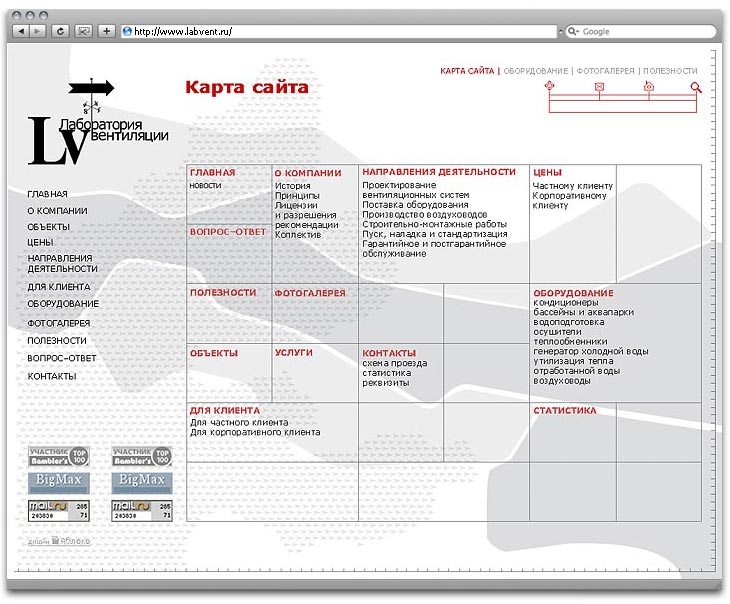Select ПОЛЕЗНОСТИ in left sidebar
This screenshot has width=730, height=604.
point(57,340)
